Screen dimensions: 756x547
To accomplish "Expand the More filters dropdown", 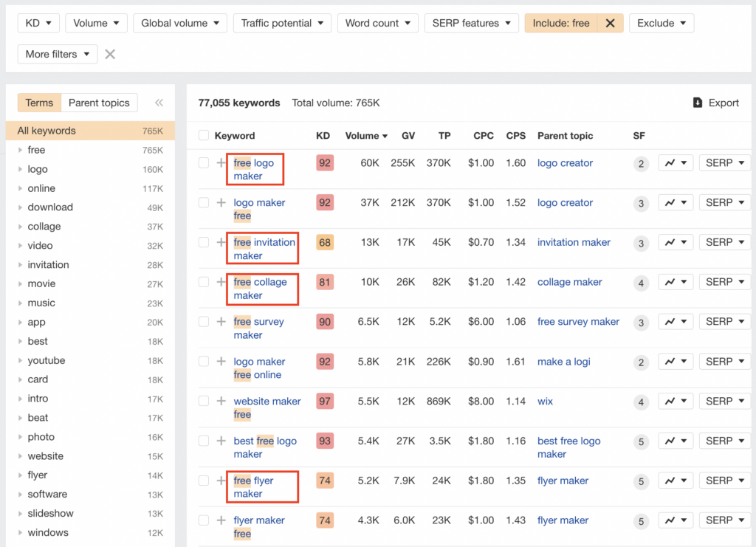I will click(58, 54).
